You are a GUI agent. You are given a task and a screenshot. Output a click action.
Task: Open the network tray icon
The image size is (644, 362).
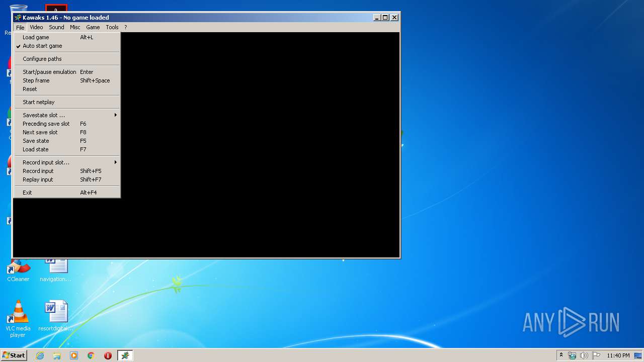572,355
